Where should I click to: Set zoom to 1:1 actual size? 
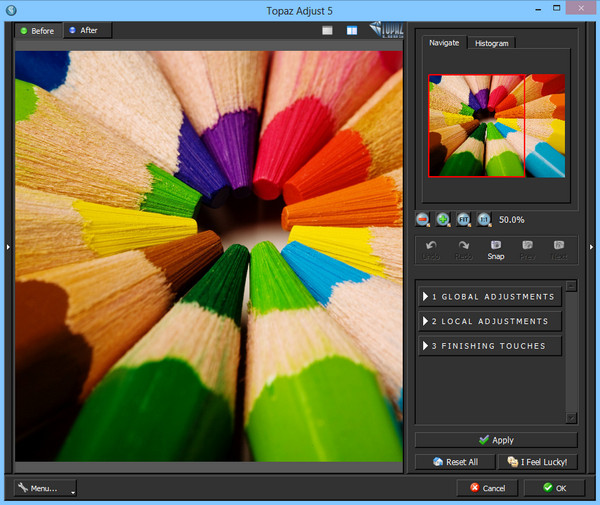(x=484, y=219)
